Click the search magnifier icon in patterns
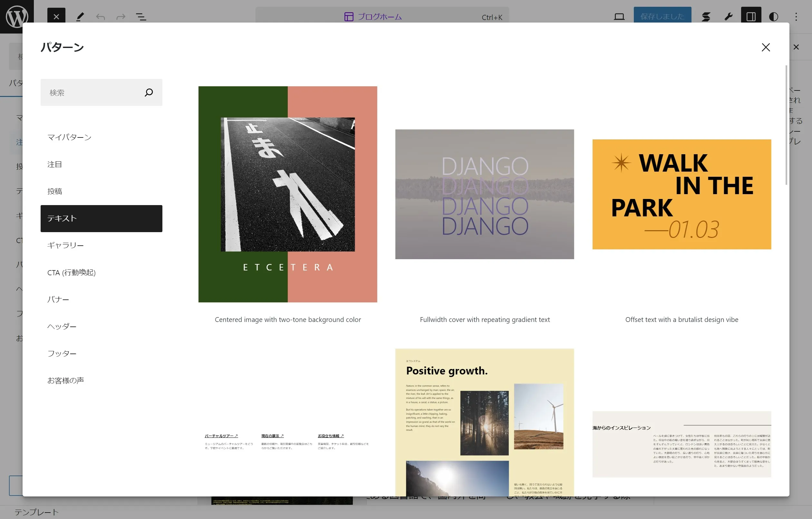This screenshot has width=812, height=519. click(149, 92)
